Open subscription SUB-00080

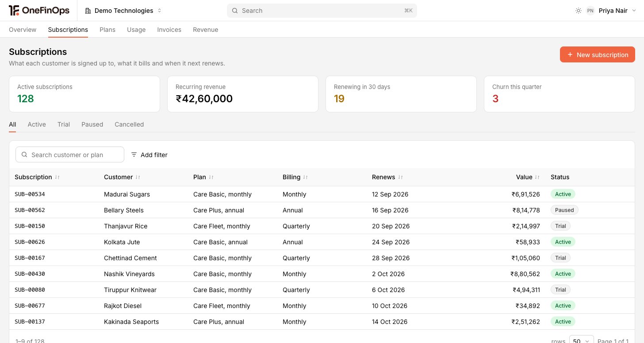[30, 290]
